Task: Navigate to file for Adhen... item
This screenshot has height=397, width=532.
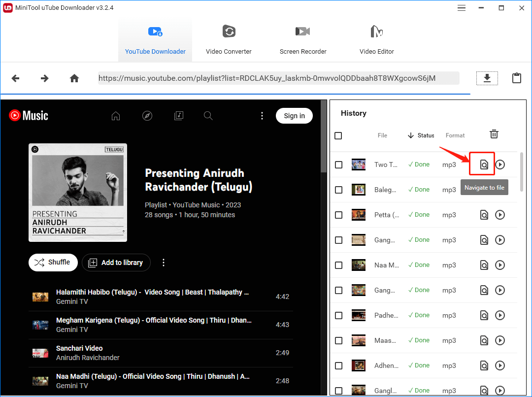Action: [x=484, y=365]
